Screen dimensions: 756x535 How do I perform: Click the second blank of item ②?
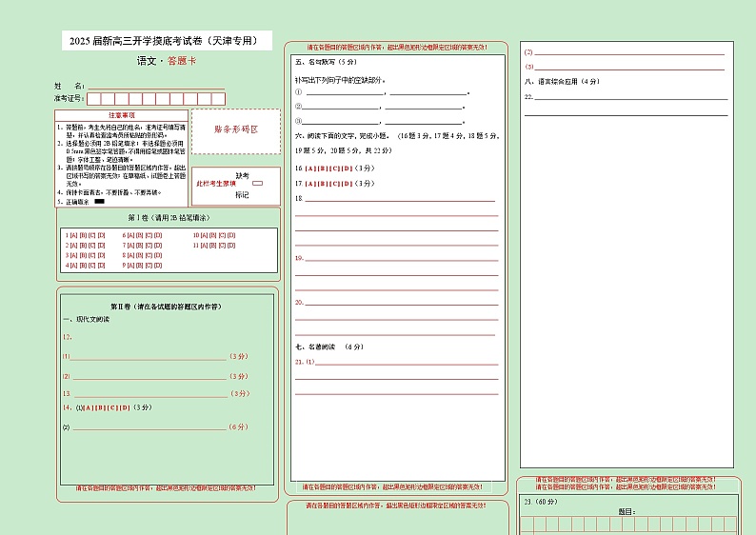point(424,107)
